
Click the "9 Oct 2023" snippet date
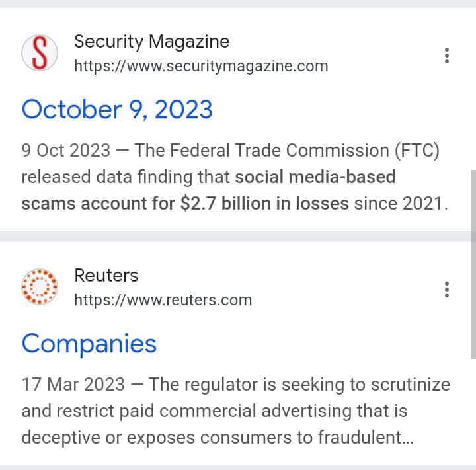point(66,151)
